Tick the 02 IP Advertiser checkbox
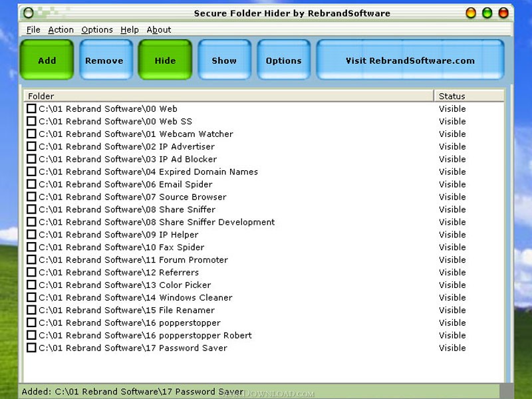The width and height of the screenshot is (532, 399). click(x=31, y=146)
